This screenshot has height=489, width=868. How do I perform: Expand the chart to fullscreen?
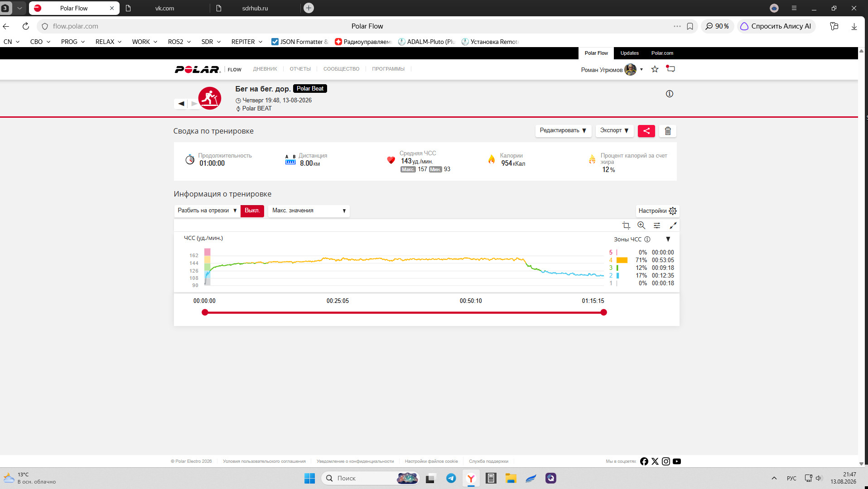click(673, 225)
